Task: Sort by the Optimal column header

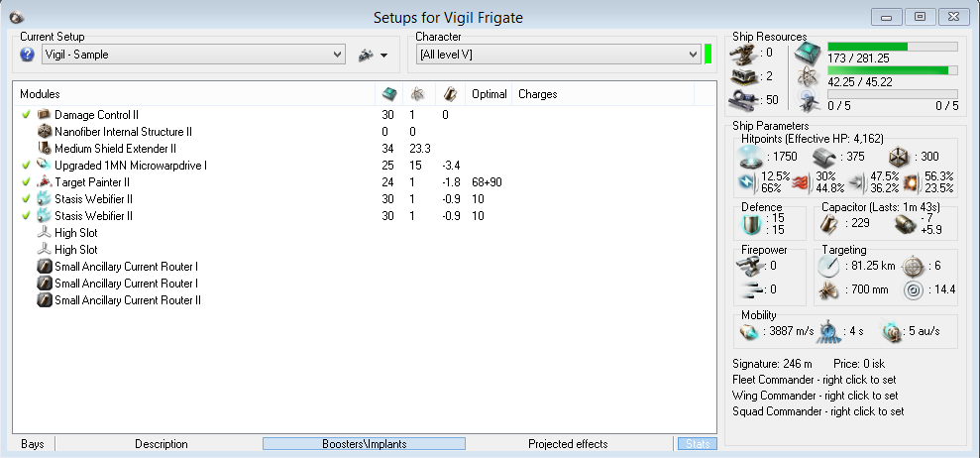Action: pos(490,94)
